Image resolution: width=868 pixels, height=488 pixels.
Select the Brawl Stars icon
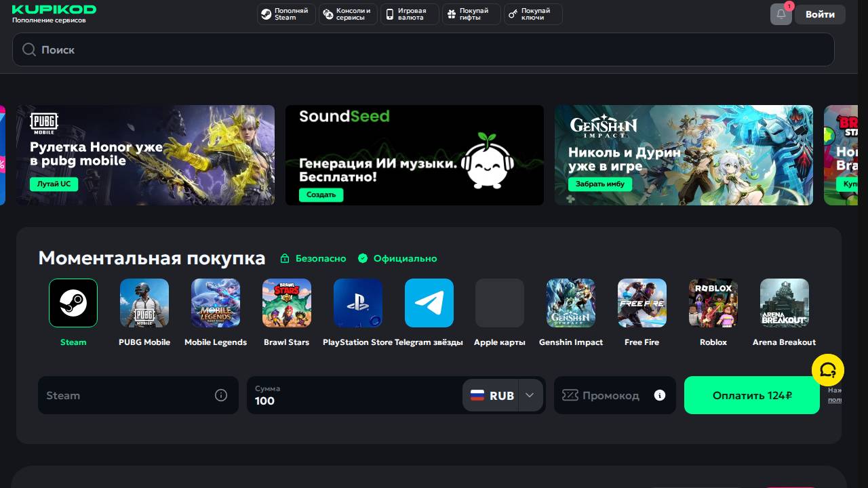[287, 303]
